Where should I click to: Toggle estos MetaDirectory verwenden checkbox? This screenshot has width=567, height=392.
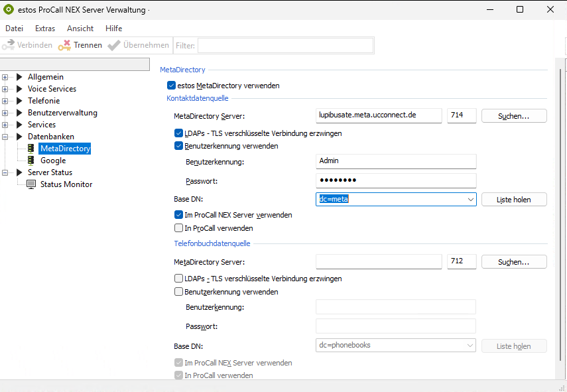tap(172, 86)
